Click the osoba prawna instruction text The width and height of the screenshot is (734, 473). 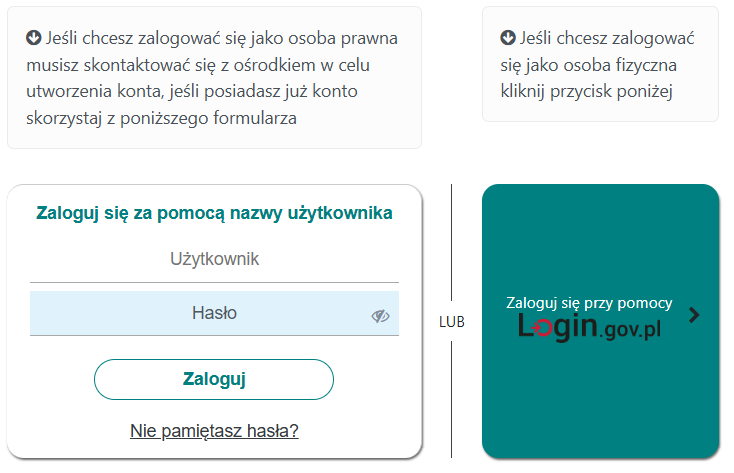[214, 78]
